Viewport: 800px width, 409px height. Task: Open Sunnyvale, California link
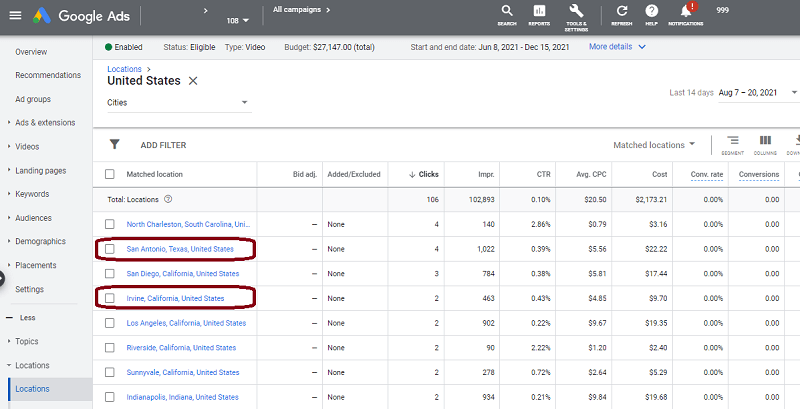(x=183, y=372)
